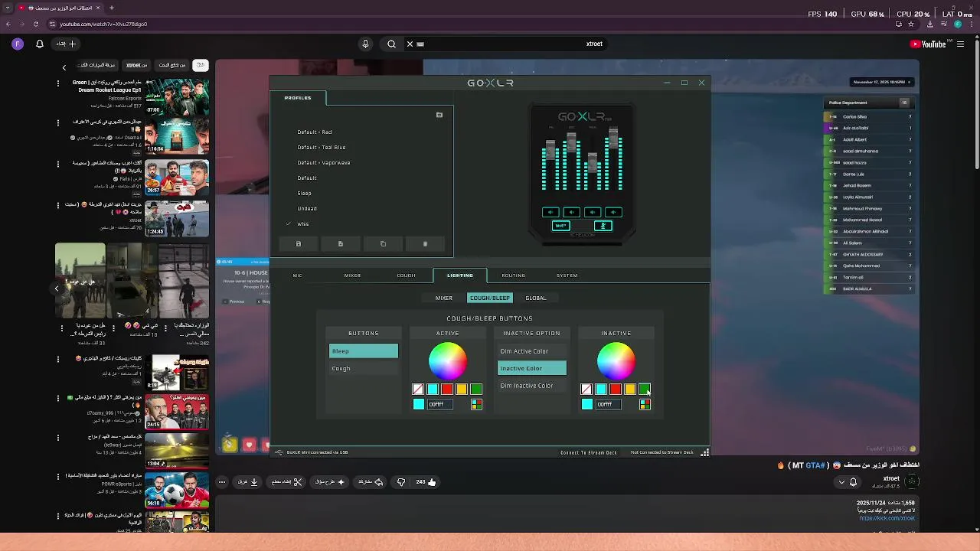The height and width of the screenshot is (551, 980).
Task: Open the SYSTEM tab
Action: (x=567, y=275)
